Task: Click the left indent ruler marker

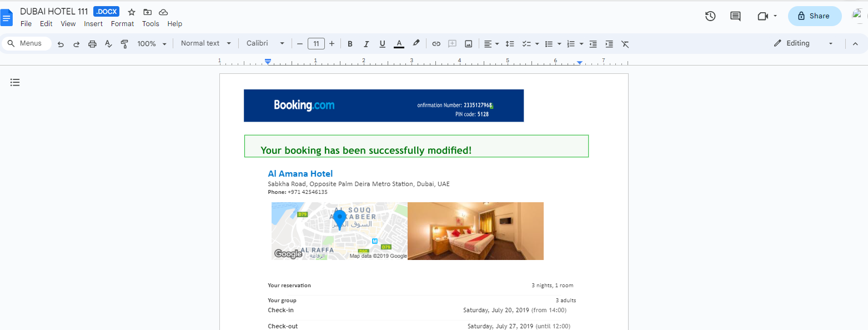Action: coord(268,61)
